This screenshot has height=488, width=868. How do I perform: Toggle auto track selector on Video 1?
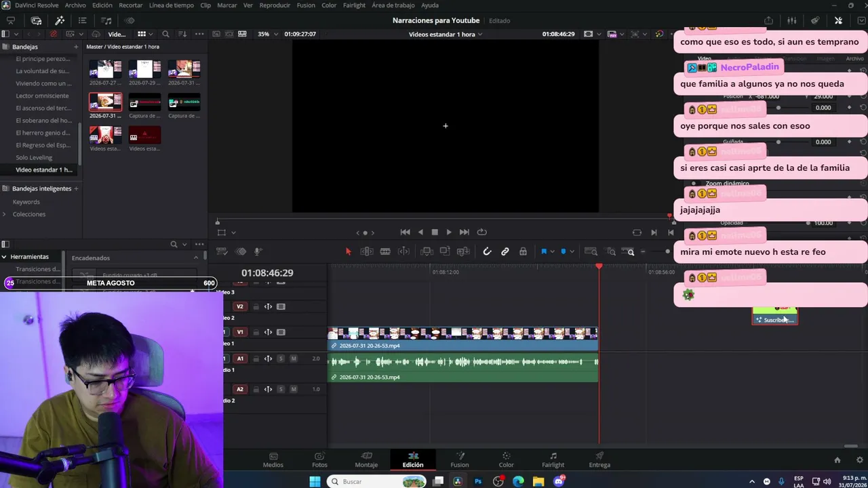pos(268,332)
